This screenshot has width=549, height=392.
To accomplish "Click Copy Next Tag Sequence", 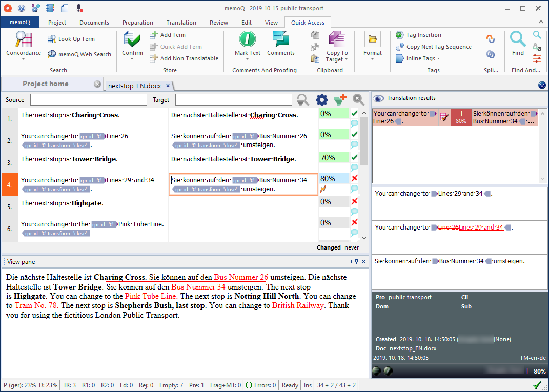I will click(434, 47).
